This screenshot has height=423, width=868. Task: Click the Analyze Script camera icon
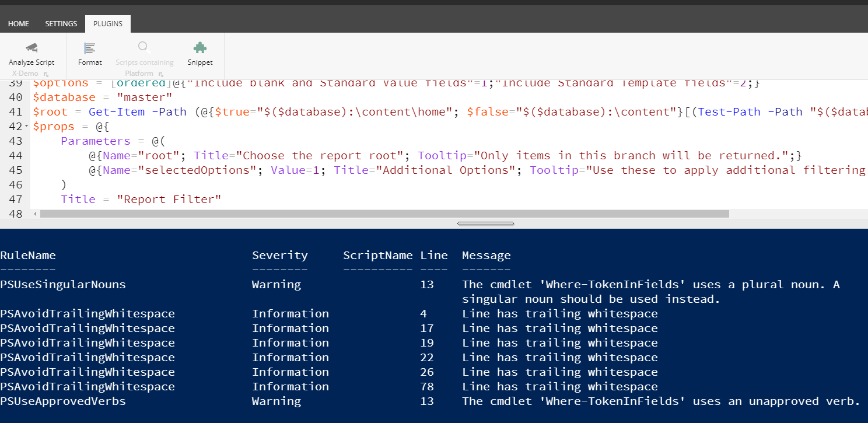[x=32, y=48]
